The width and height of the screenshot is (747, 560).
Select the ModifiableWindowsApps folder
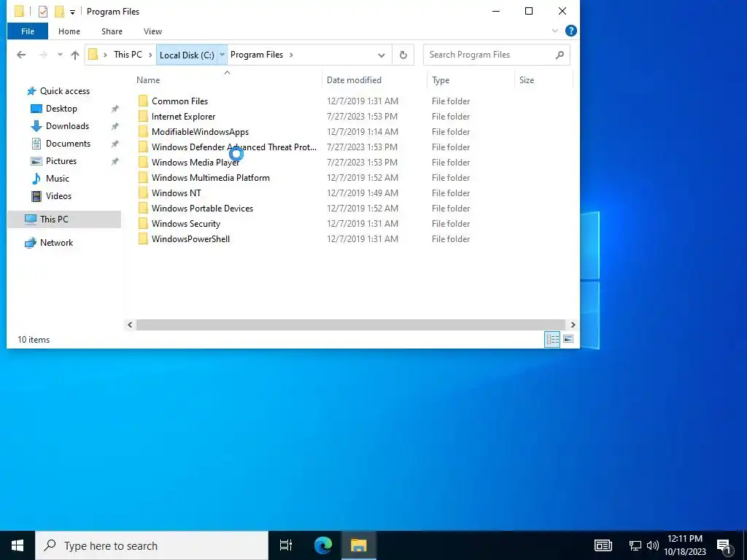click(200, 132)
